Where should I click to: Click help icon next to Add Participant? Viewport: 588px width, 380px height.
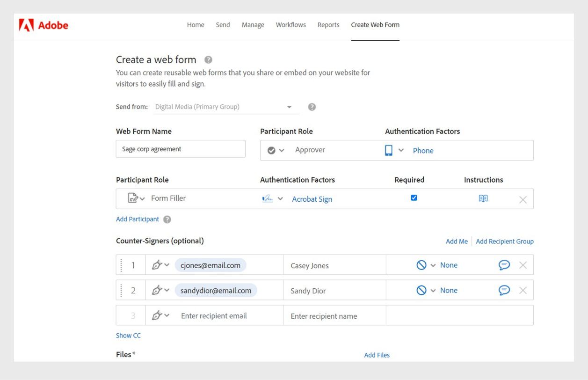point(167,219)
